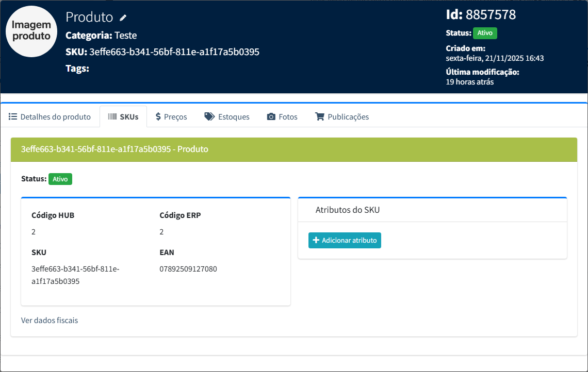Toggle the Ativo badge inside the SKU panel
Image resolution: width=588 pixels, height=372 pixels.
pyautogui.click(x=60, y=179)
